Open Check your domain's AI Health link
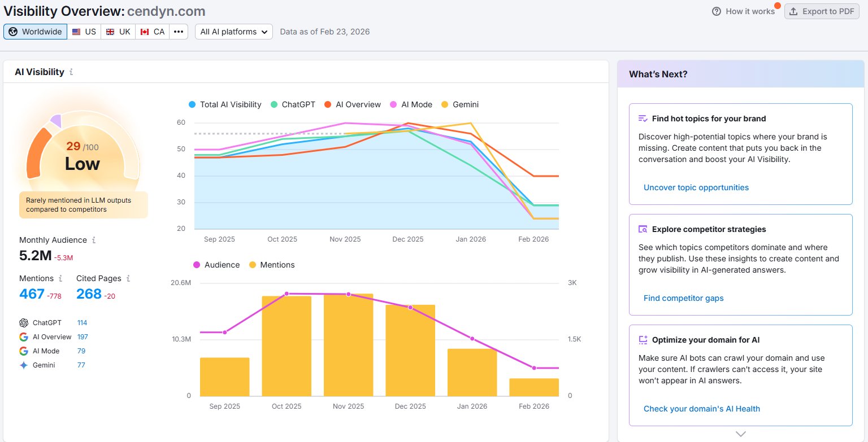The width and height of the screenshot is (868, 442). coord(702,409)
